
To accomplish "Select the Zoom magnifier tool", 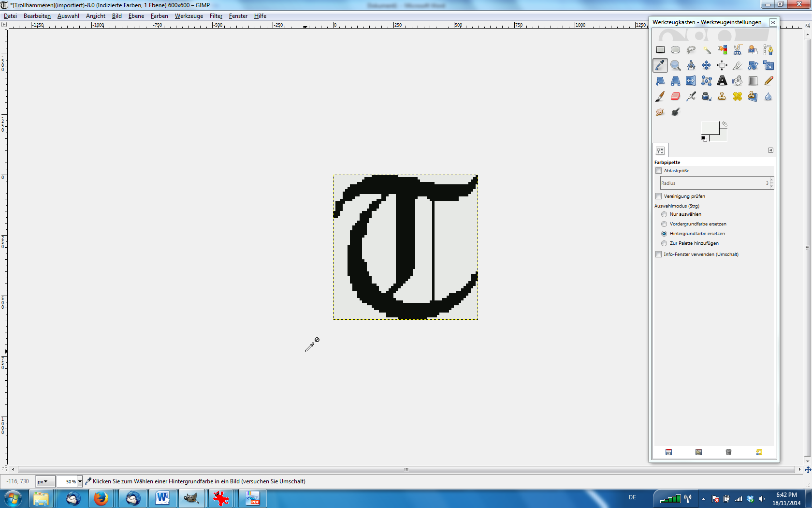I will click(675, 65).
